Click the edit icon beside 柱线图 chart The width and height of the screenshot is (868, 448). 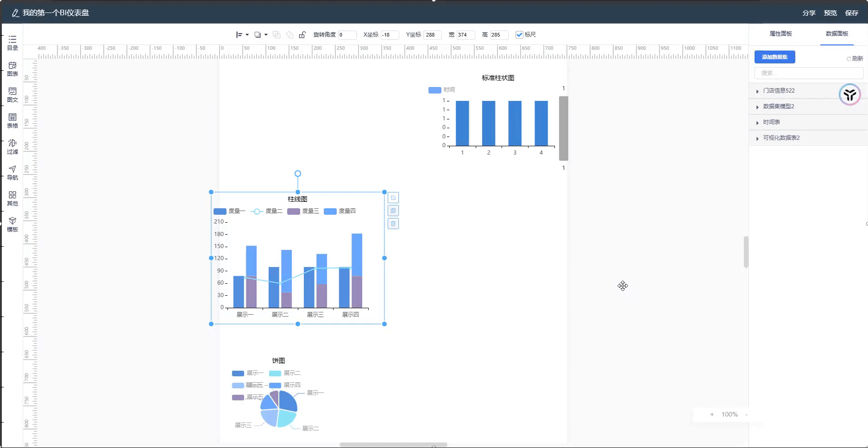coord(393,198)
